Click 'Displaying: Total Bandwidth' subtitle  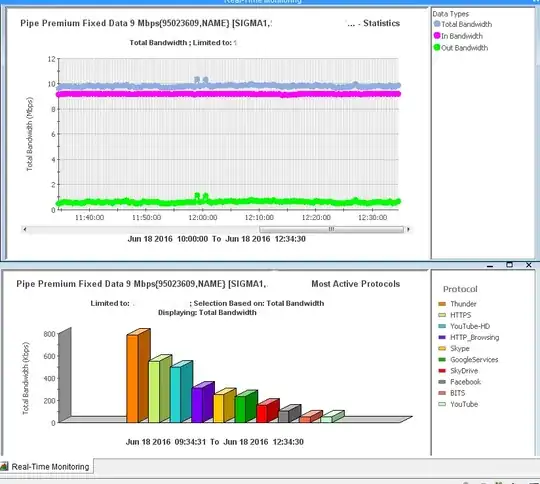207,312
